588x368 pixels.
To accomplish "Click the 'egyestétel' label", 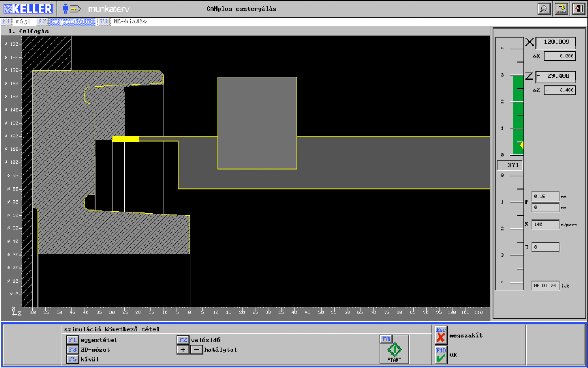I will [x=99, y=340].
